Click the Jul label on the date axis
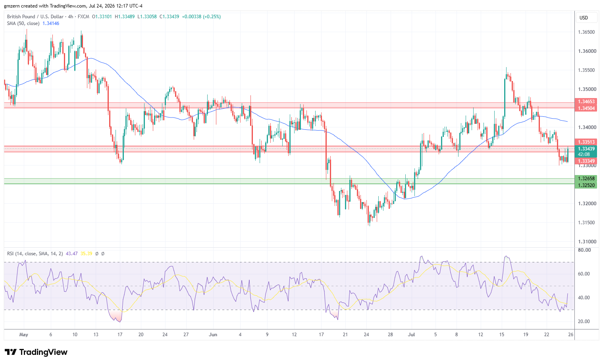Viewport: 603px width, 364px height. point(411,335)
